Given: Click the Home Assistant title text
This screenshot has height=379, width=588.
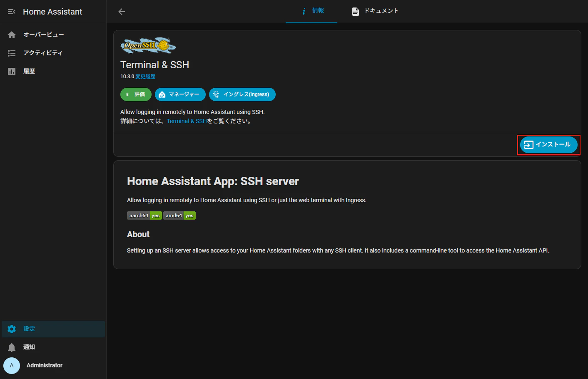Looking at the screenshot, I should 52,12.
